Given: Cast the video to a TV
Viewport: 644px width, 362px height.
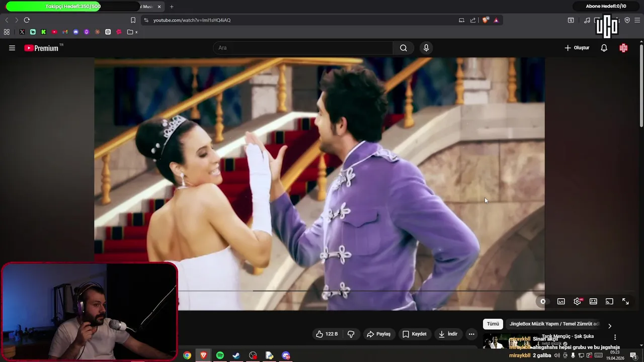Looking at the screenshot, I should click(609, 301).
